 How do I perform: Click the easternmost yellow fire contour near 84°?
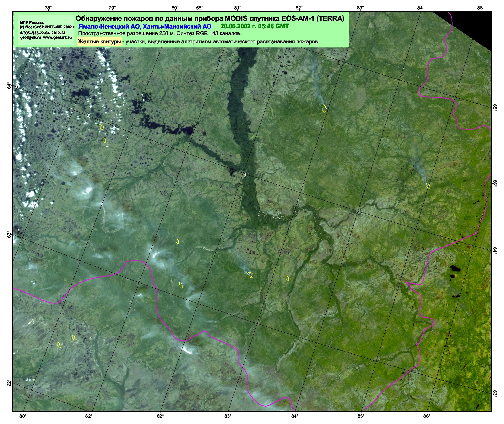pos(429,186)
